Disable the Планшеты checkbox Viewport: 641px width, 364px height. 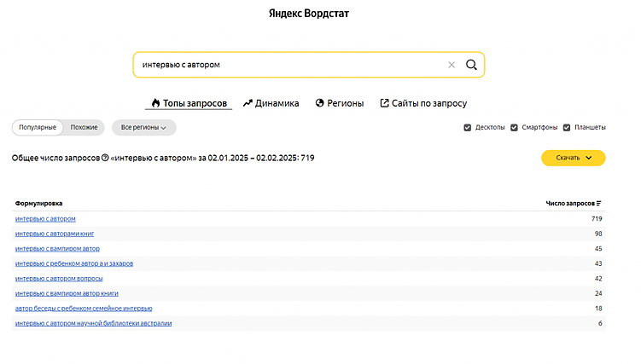pyautogui.click(x=567, y=128)
